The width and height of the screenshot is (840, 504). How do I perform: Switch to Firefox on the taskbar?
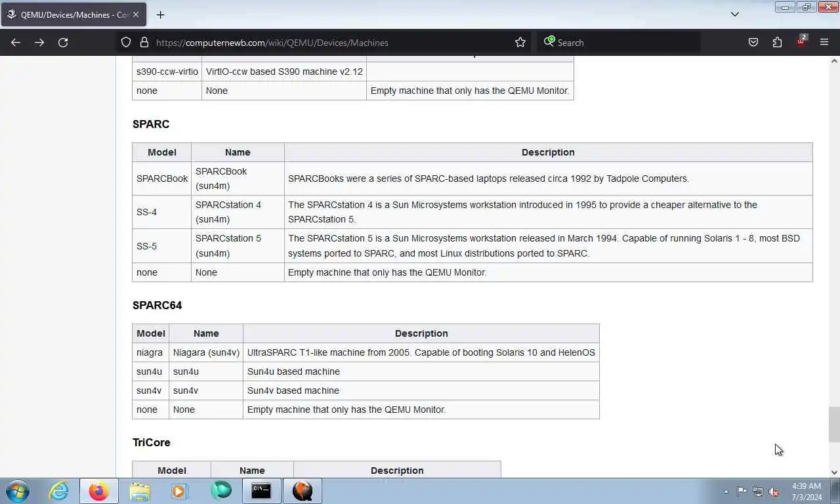coord(99,491)
